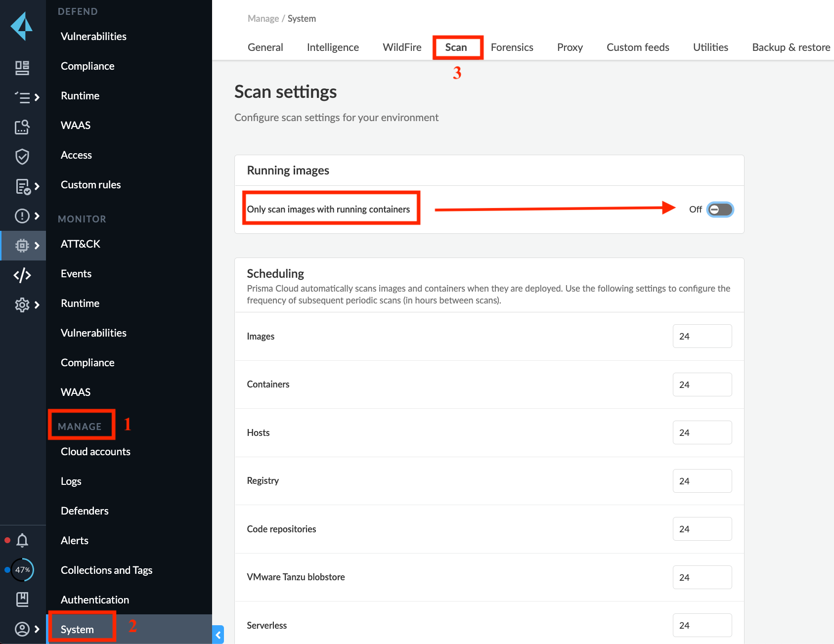Open the code brackets icon in the left rail
Viewport: 834px width, 644px height.
22,275
